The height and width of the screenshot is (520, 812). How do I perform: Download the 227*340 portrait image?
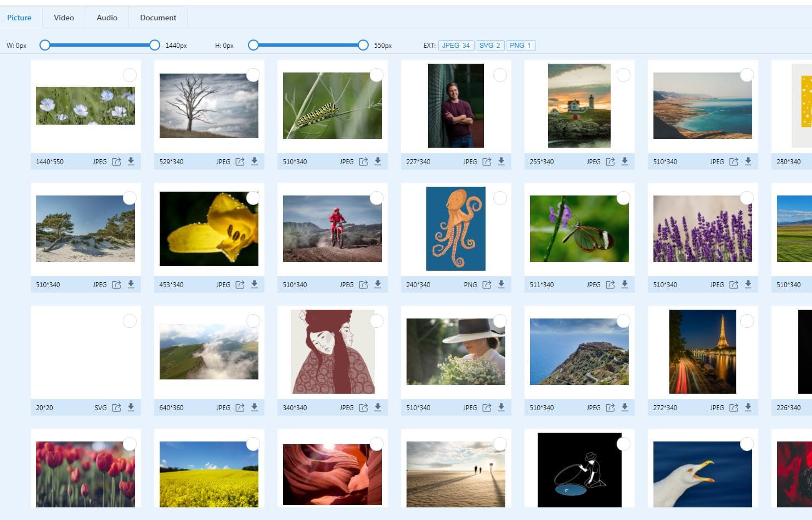[x=501, y=161]
